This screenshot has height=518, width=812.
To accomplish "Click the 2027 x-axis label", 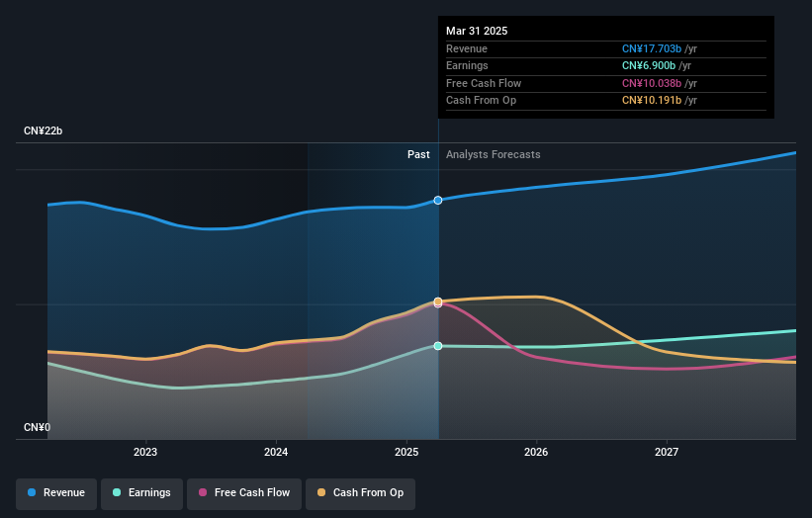I will click(667, 452).
